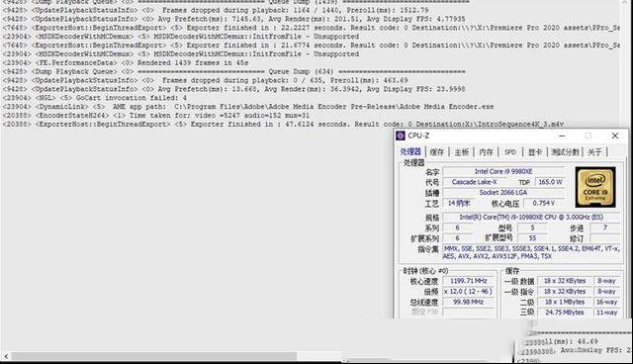Click the i9-10980XE specification field

531,217
